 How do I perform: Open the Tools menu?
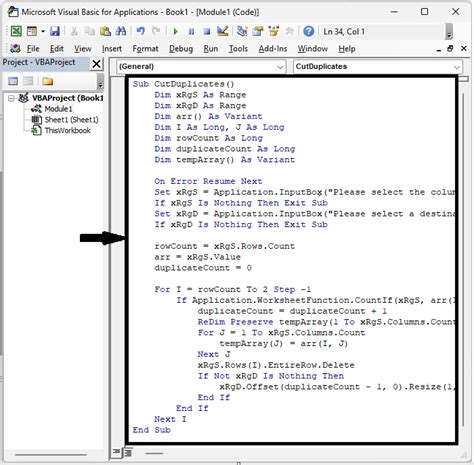pos(238,49)
